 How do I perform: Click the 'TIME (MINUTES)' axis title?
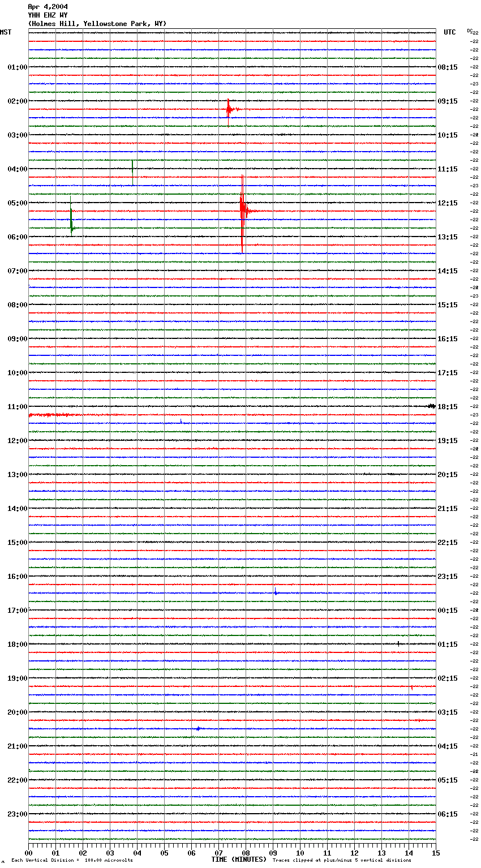239,860
